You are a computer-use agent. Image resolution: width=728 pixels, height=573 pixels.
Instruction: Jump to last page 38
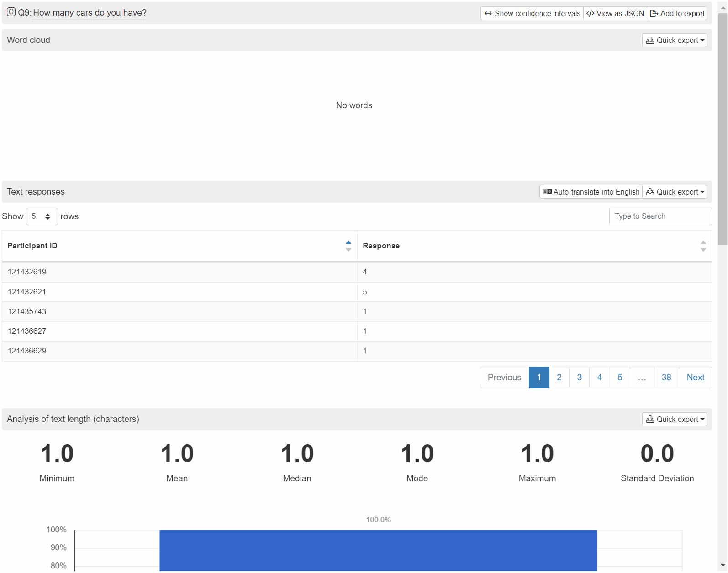tap(666, 378)
